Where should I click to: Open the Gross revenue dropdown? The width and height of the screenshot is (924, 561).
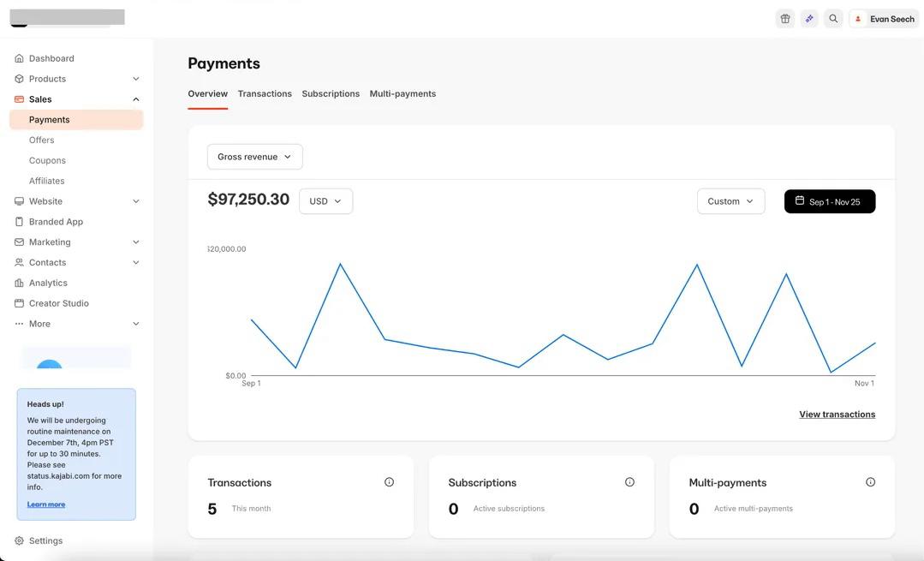254,157
